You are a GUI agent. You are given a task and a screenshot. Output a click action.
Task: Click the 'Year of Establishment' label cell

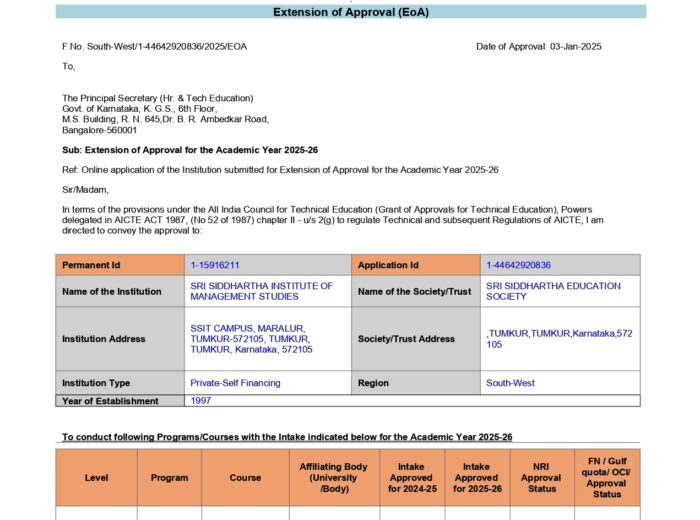(x=120, y=401)
